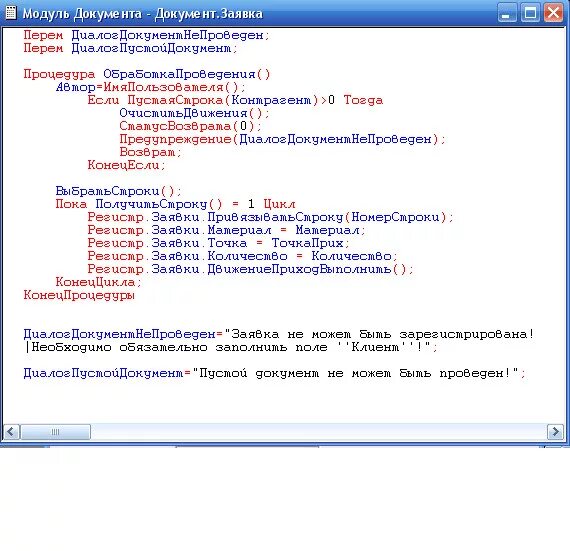Click the 'КонецЦикла;' statement

point(99,282)
